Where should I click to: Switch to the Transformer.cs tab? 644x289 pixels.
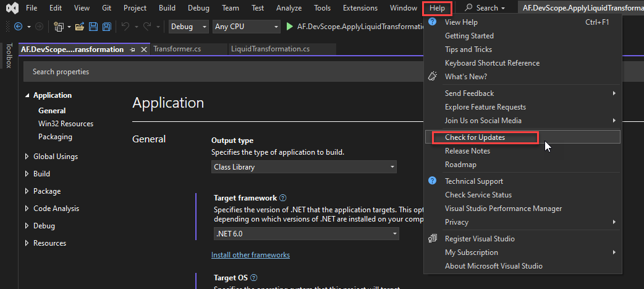(x=189, y=49)
